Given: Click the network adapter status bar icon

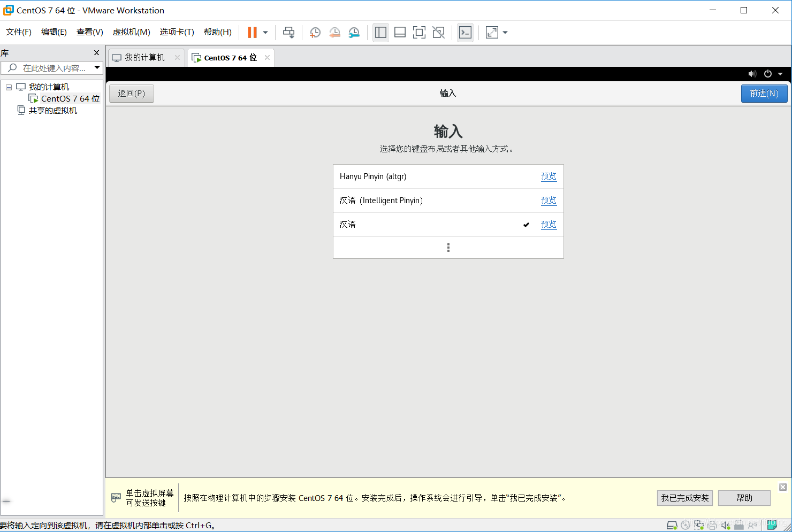Looking at the screenshot, I should (699, 525).
